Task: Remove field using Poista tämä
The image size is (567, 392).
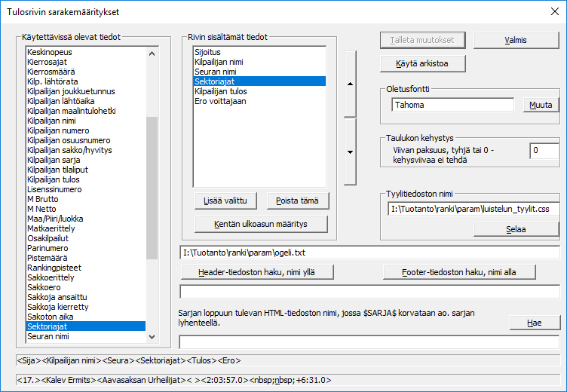Action: [298, 201]
